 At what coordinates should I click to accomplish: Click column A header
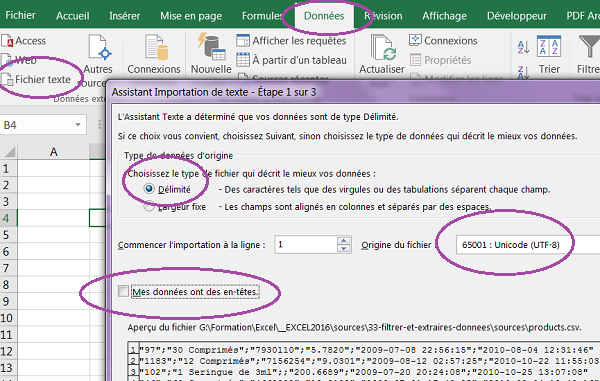(54, 152)
